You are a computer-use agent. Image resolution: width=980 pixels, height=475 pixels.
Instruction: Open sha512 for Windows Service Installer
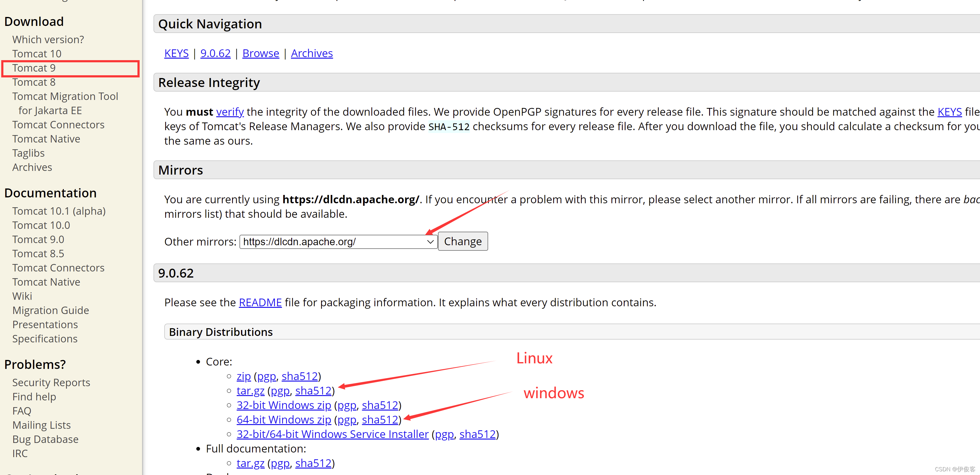477,434
